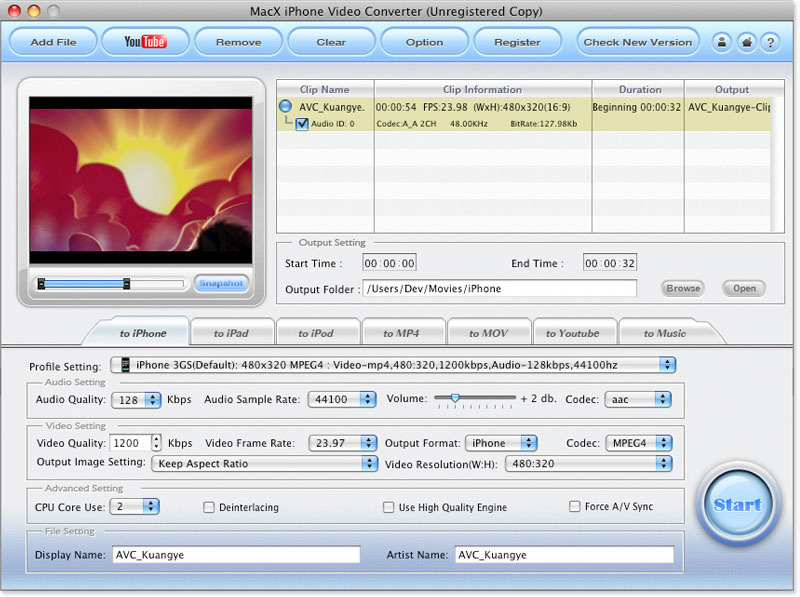
Task: Uncheck the Audio ID: 0 checkbox
Action: 301,124
